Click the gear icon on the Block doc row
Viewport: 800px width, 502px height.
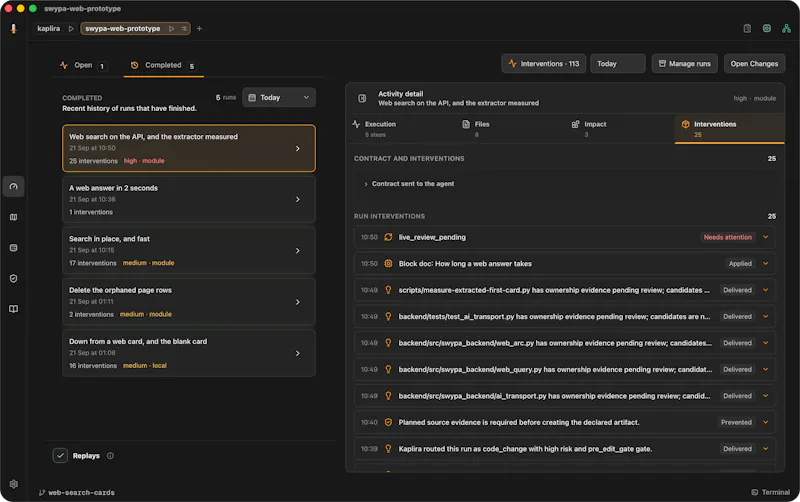pyautogui.click(x=388, y=264)
